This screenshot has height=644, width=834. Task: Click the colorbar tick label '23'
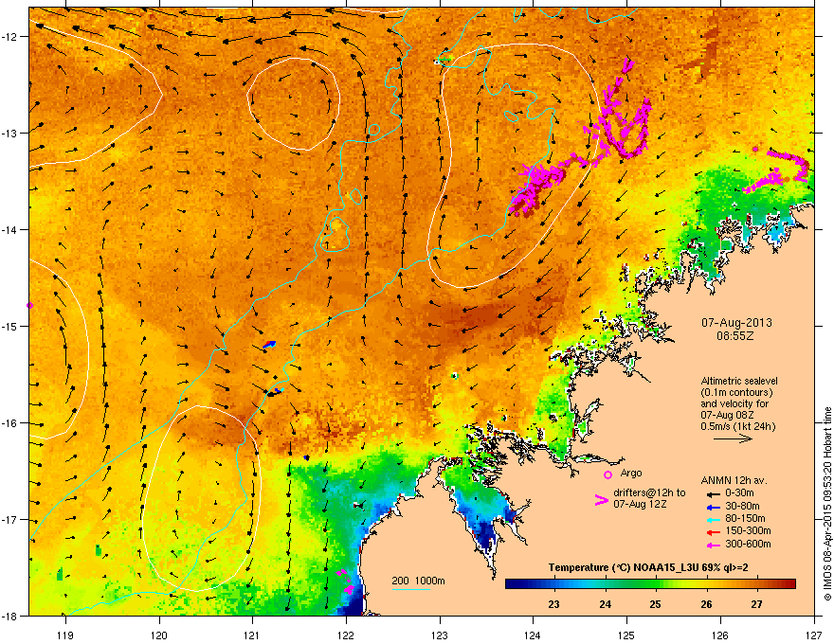coord(553,604)
